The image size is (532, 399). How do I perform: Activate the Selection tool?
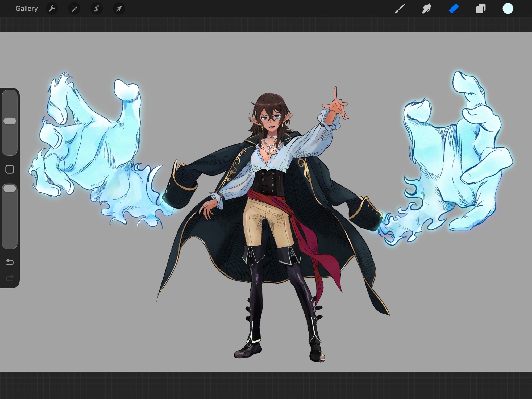tap(97, 9)
